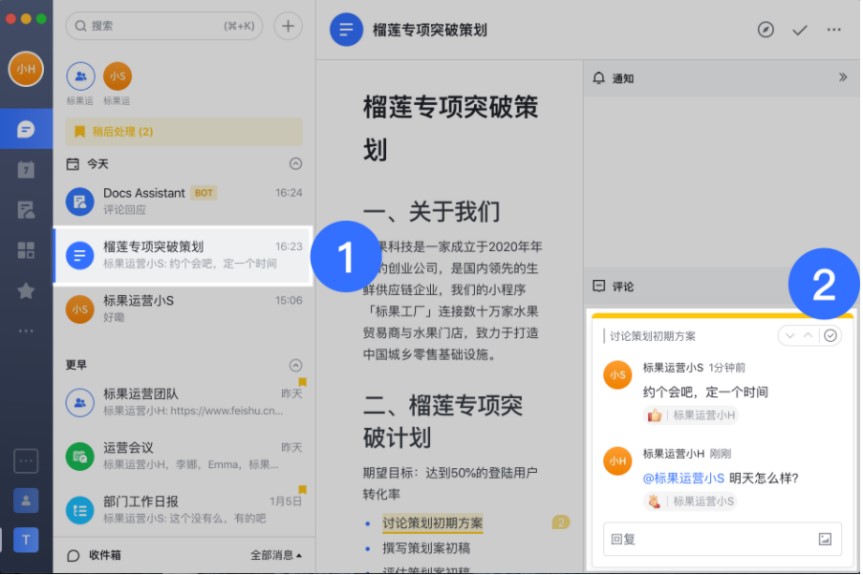Click the 二、榴莲专项突破计划 heading
The width and height of the screenshot is (863, 575).
[443, 421]
